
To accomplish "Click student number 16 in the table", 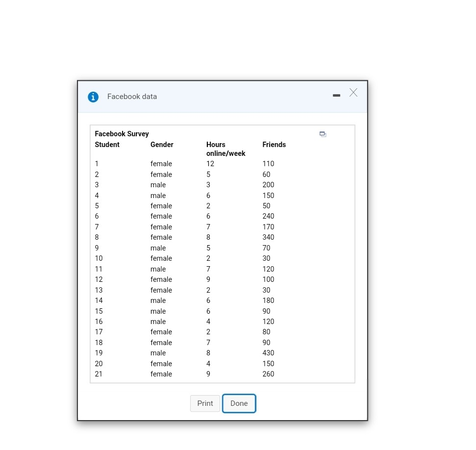I will (x=99, y=322).
